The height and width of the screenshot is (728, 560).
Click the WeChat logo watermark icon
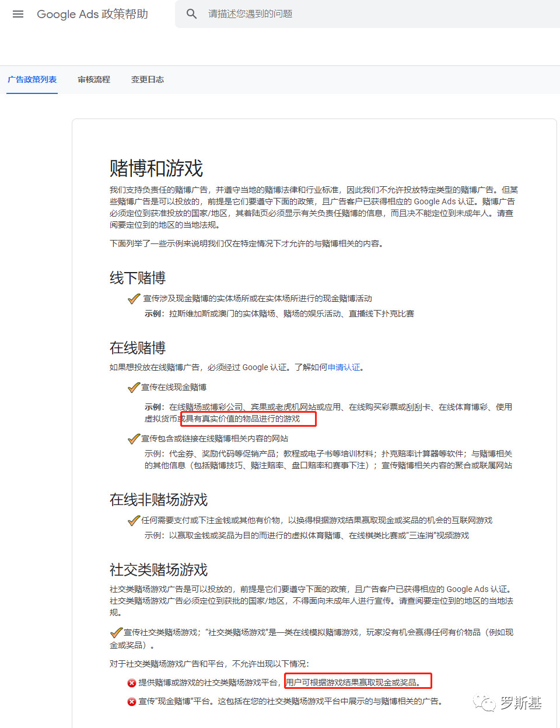pos(484,703)
